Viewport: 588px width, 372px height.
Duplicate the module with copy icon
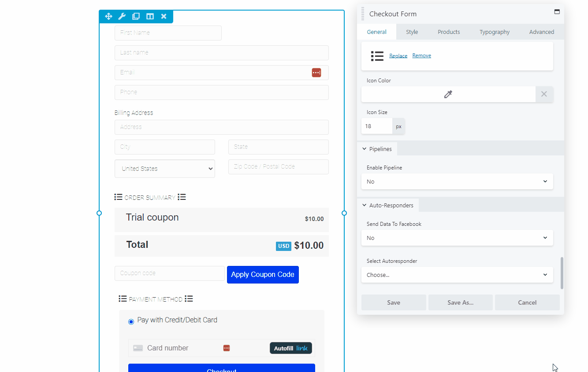(x=136, y=16)
